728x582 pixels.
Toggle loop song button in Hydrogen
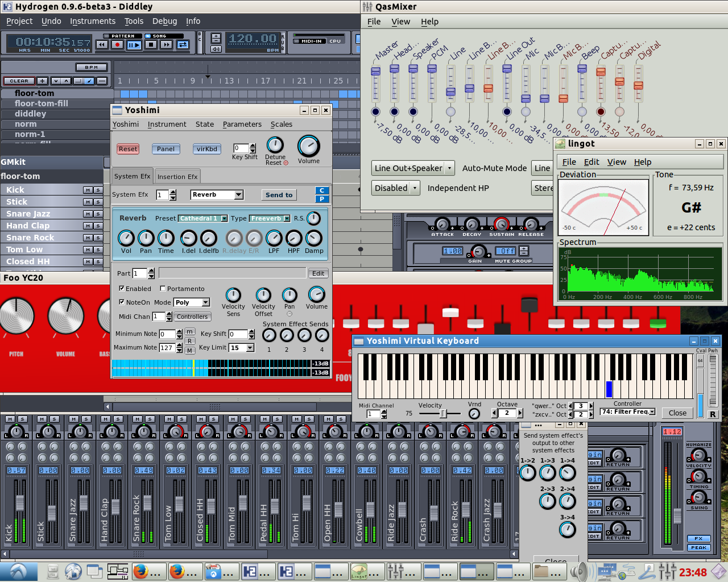click(183, 44)
